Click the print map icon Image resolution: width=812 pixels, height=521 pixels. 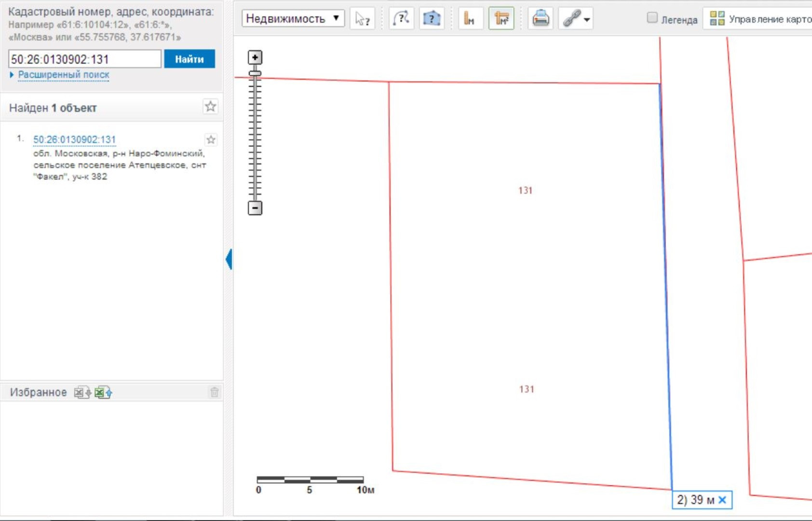[x=541, y=19]
